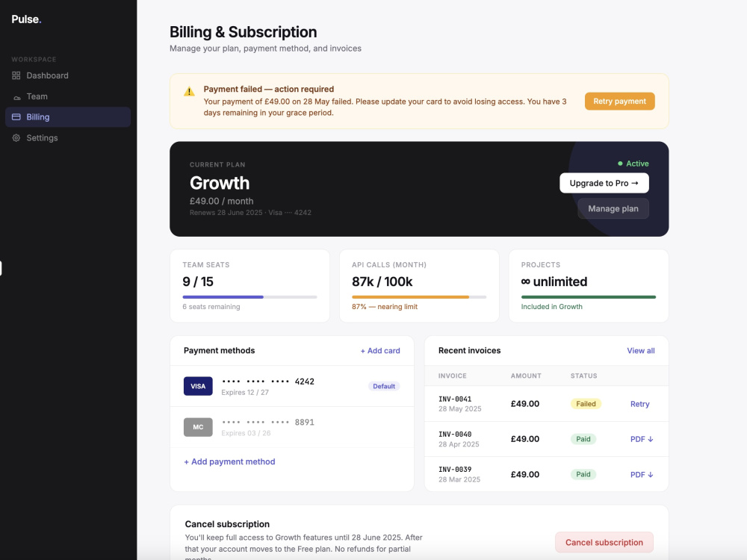Open the Dashboard page
Viewport: 747px width, 560px height.
coord(68,75)
